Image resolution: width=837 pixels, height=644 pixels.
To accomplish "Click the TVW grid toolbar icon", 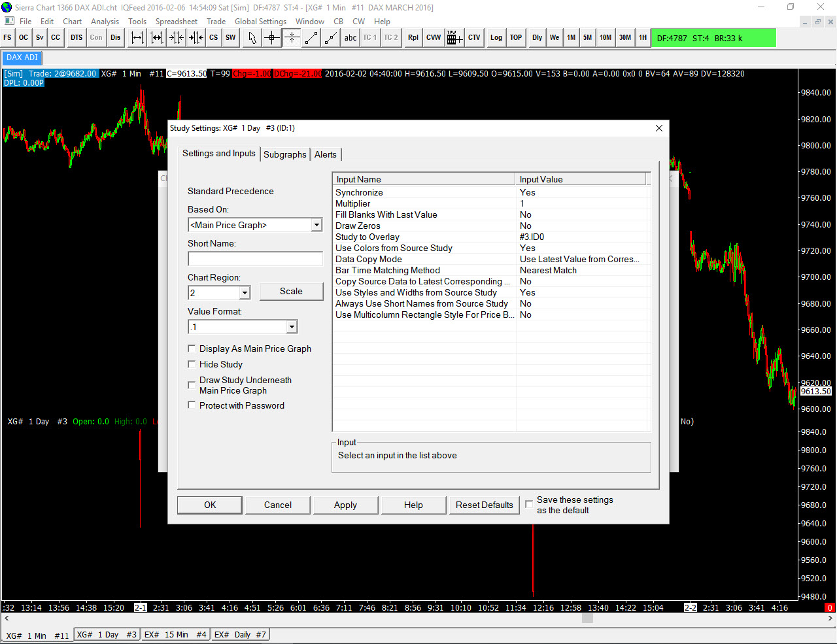I will click(454, 38).
